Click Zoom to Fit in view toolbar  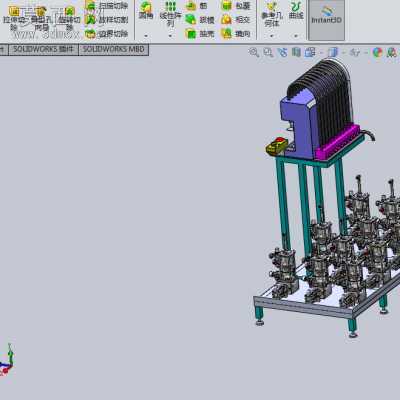[x=254, y=52]
